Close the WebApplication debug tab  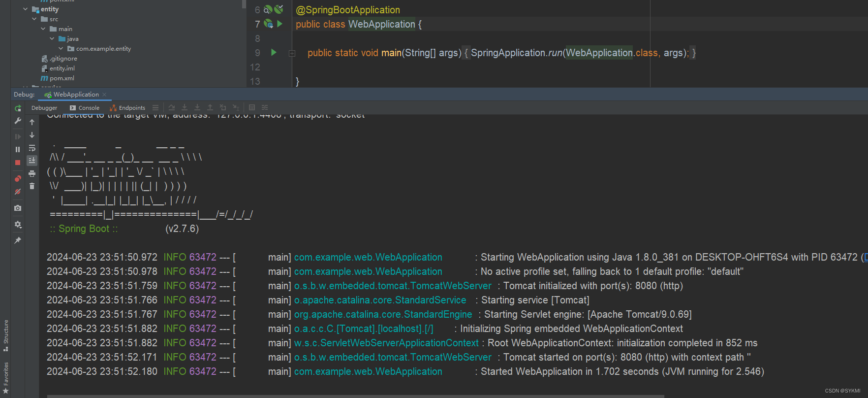point(104,95)
